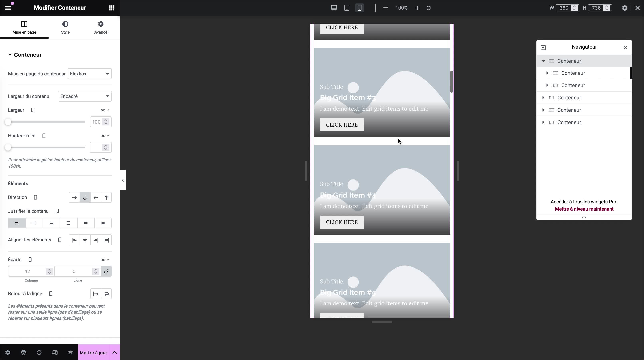Click the eye preview changes icon
Image resolution: width=644 pixels, height=360 pixels.
pyautogui.click(x=70, y=352)
